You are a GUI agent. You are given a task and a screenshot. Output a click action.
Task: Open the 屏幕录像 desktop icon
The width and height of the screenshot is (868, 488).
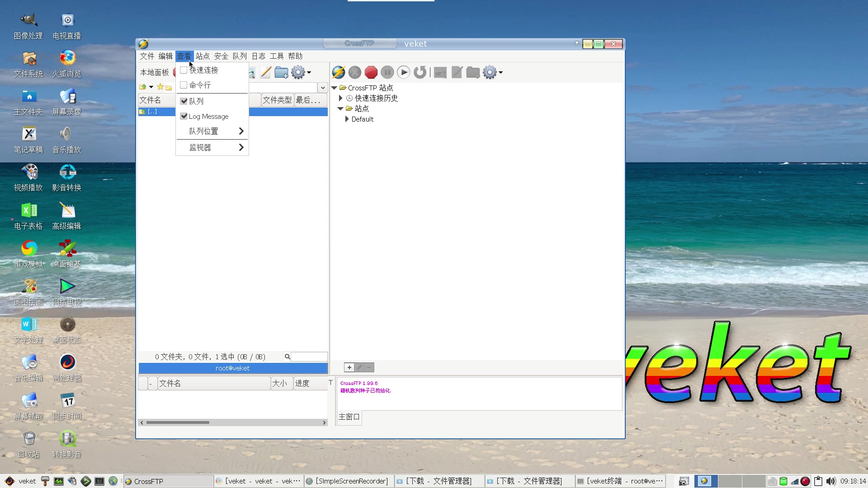point(67,102)
